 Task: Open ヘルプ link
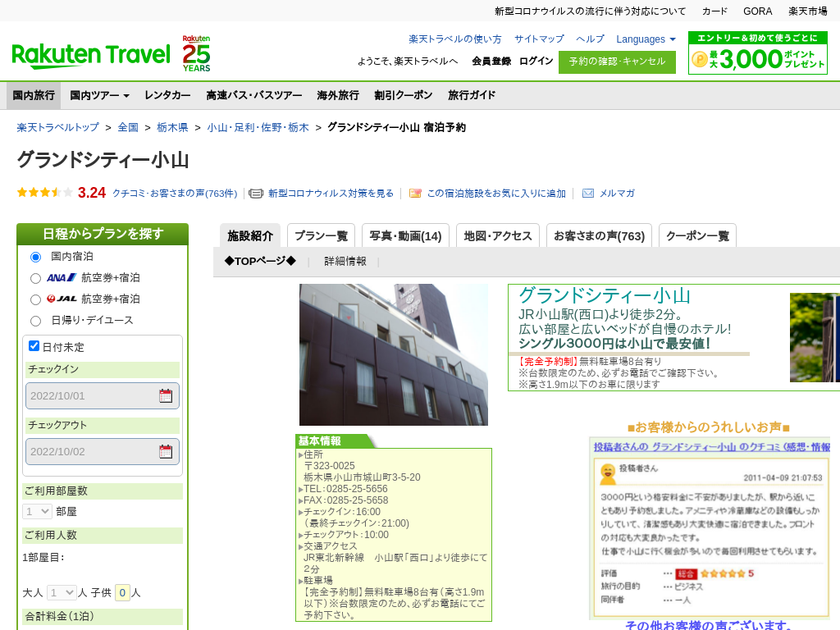(590, 39)
